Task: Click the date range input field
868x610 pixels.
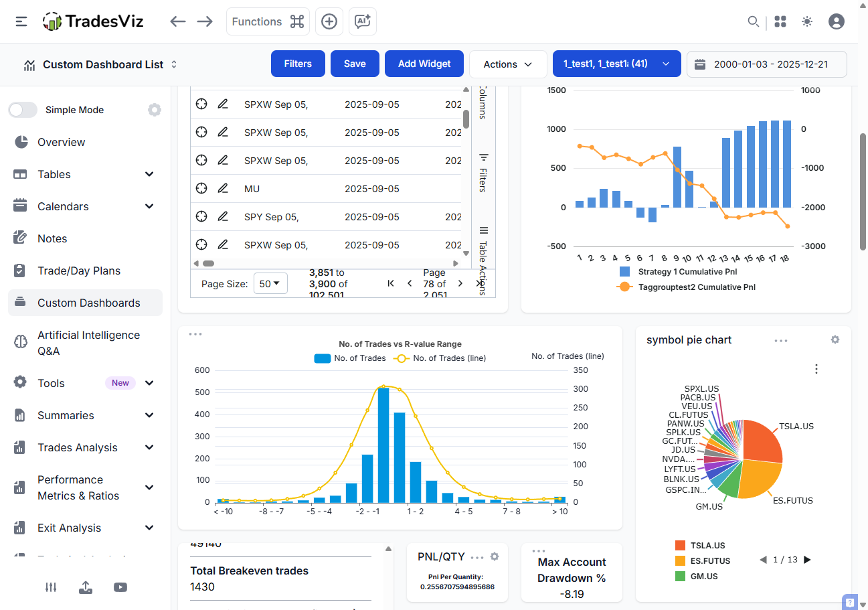Action: pos(767,64)
